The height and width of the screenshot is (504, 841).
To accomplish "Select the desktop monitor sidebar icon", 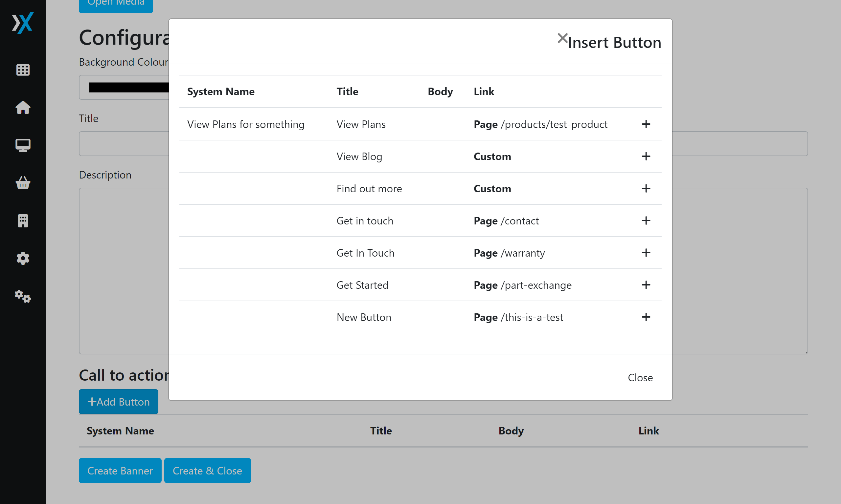I will (x=23, y=145).
